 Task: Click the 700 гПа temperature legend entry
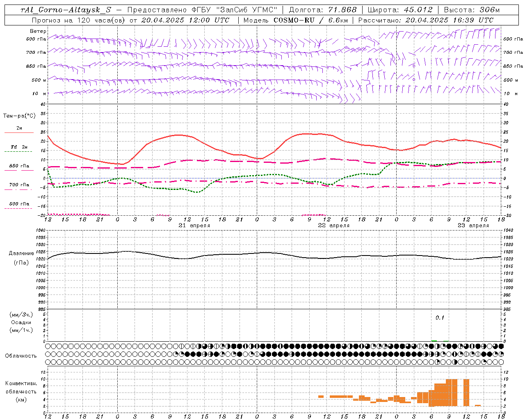tap(19, 185)
